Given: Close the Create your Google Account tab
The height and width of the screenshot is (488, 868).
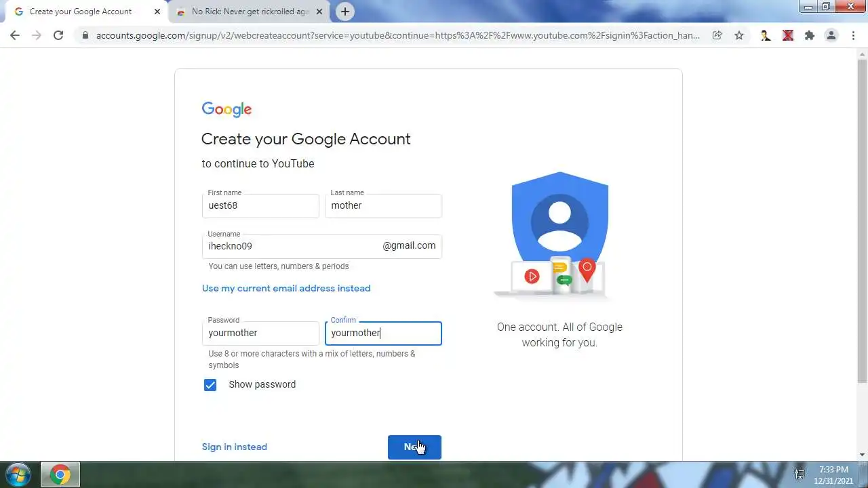Looking at the screenshot, I should pos(157,12).
